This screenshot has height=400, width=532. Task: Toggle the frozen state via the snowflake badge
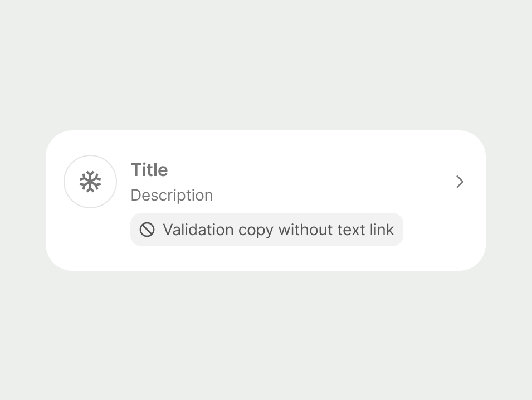point(90,182)
